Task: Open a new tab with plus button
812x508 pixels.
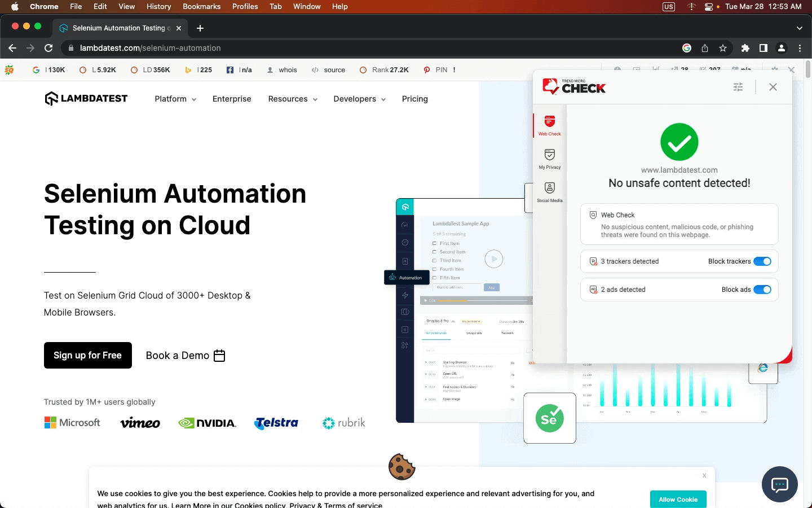Action: point(200,28)
